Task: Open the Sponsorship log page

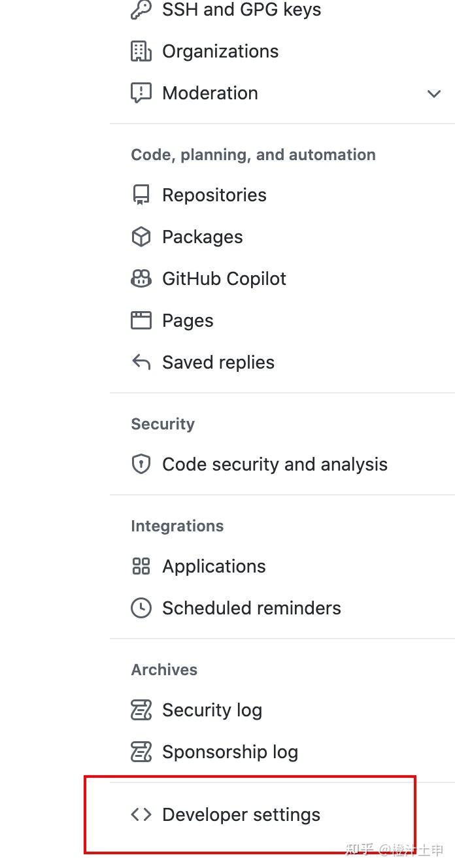Action: click(229, 752)
